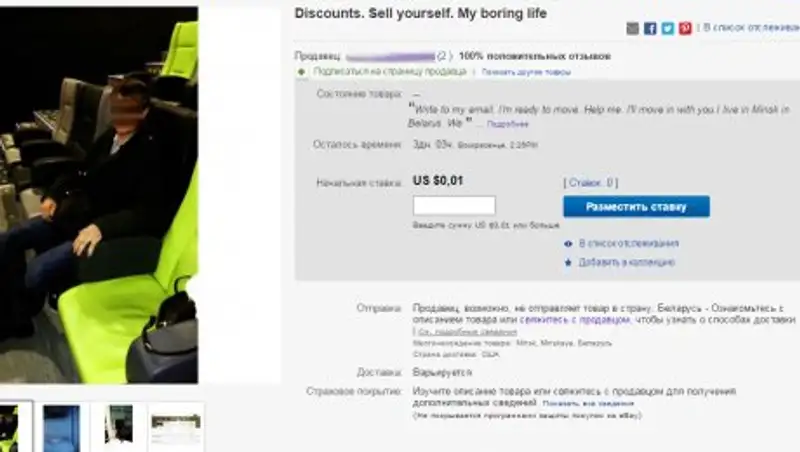Click свяжитесь с продавцом link
800x452 pixels.
coord(575,320)
